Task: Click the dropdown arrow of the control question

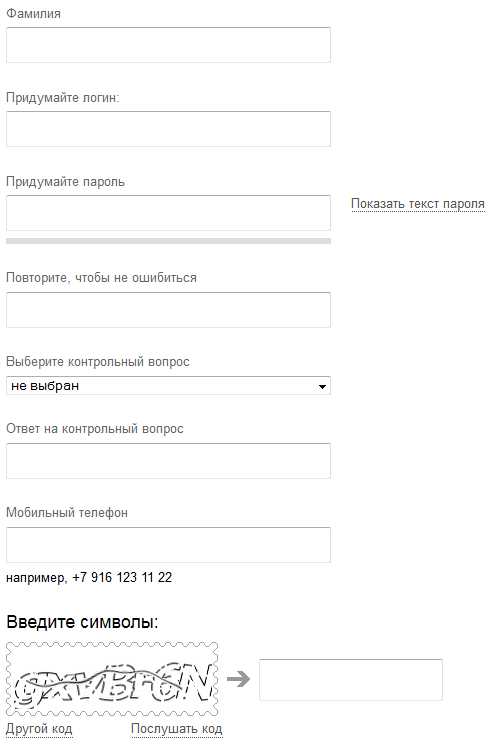Action: click(322, 386)
